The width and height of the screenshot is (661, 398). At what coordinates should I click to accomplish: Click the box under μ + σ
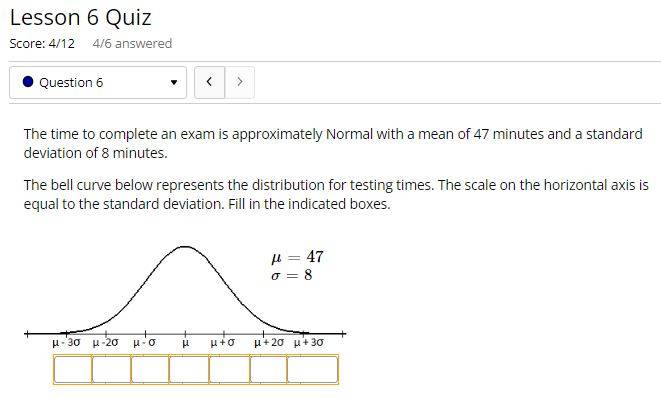coord(229,369)
